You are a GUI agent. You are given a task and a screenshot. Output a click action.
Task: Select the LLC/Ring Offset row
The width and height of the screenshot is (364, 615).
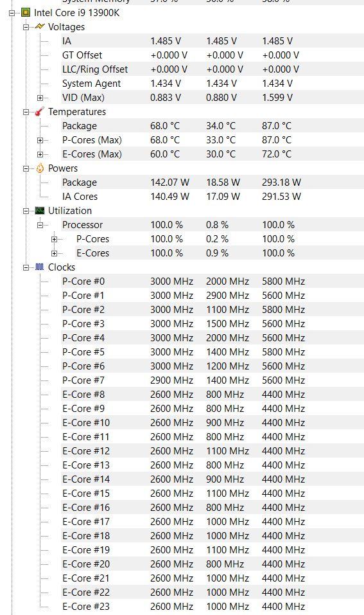(x=212, y=69)
